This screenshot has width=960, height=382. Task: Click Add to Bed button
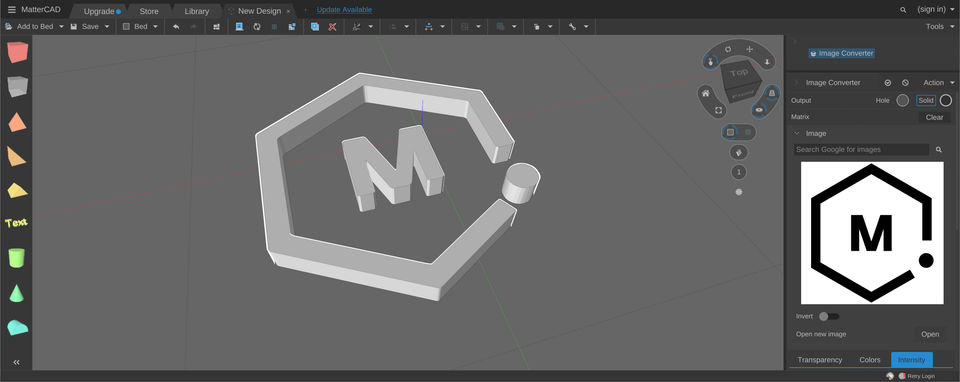pos(30,27)
